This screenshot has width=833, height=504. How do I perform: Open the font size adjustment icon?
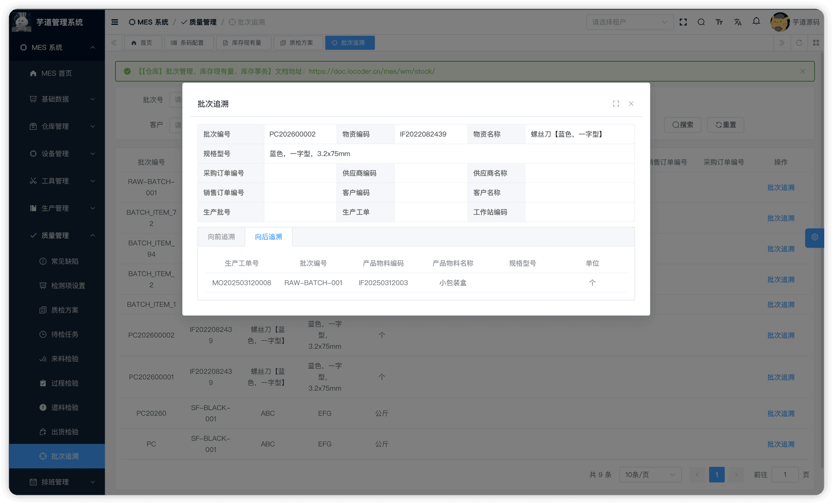(719, 22)
